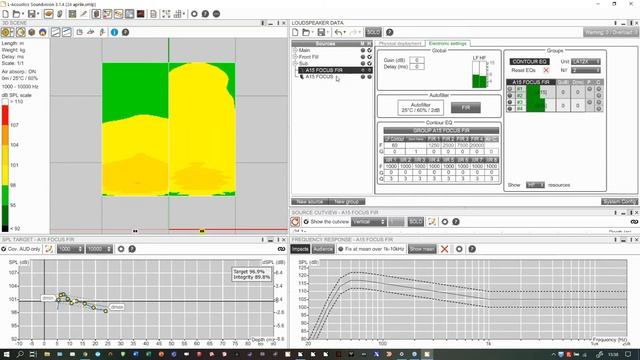Click Show mean button
This screenshot has width=640, height=360.
point(422,249)
